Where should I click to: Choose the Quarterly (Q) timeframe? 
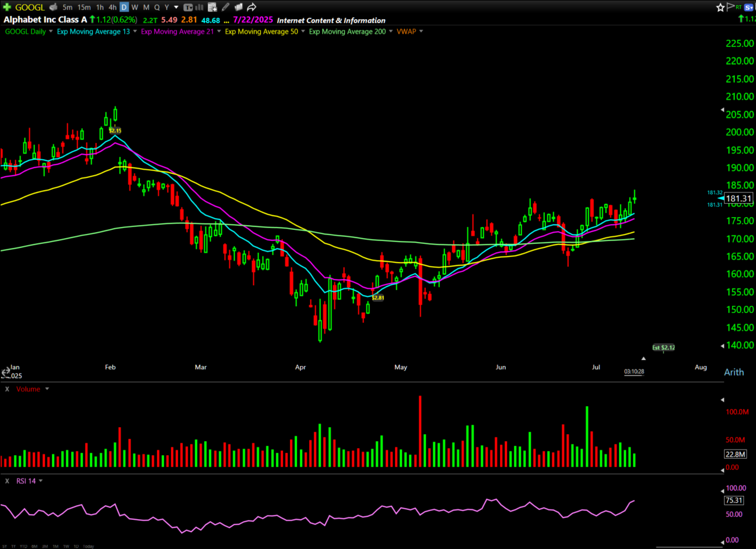point(157,7)
